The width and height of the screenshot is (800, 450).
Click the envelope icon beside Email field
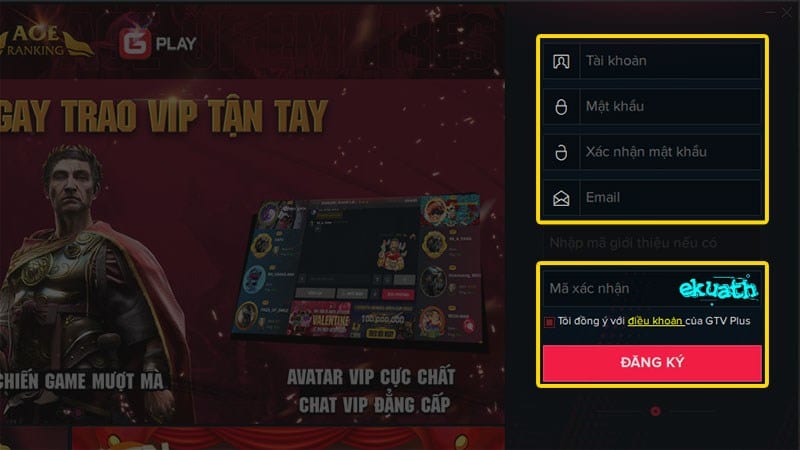[561, 198]
